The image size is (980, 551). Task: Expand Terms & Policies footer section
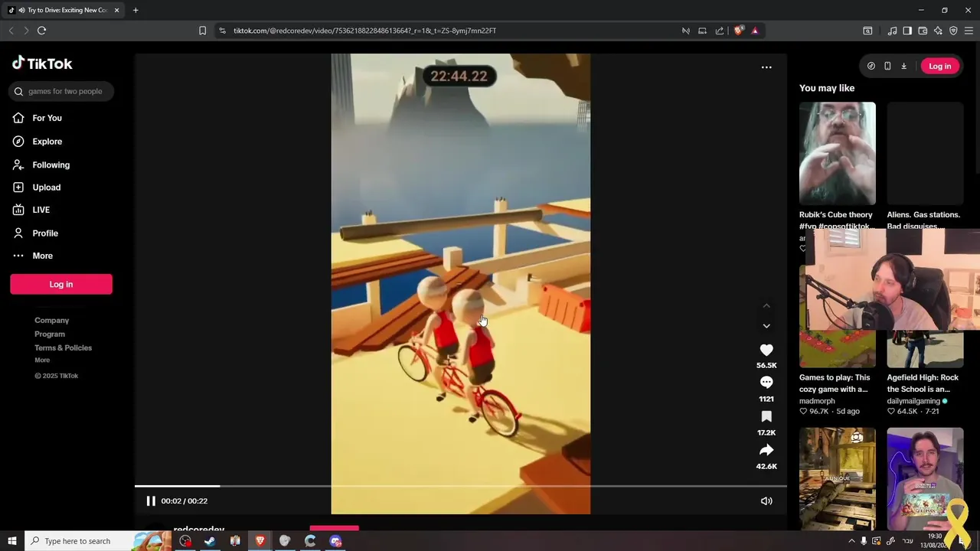coord(63,348)
